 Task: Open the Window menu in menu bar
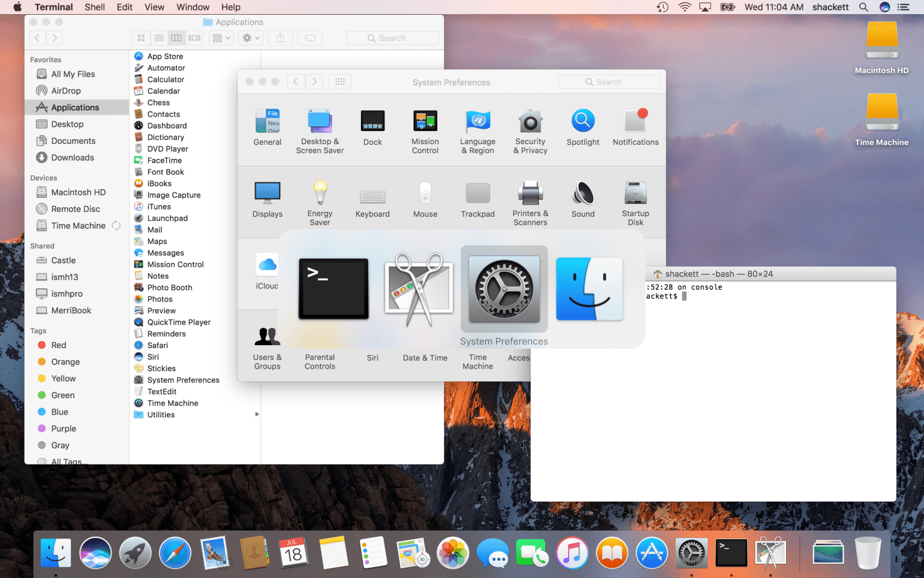coord(193,7)
